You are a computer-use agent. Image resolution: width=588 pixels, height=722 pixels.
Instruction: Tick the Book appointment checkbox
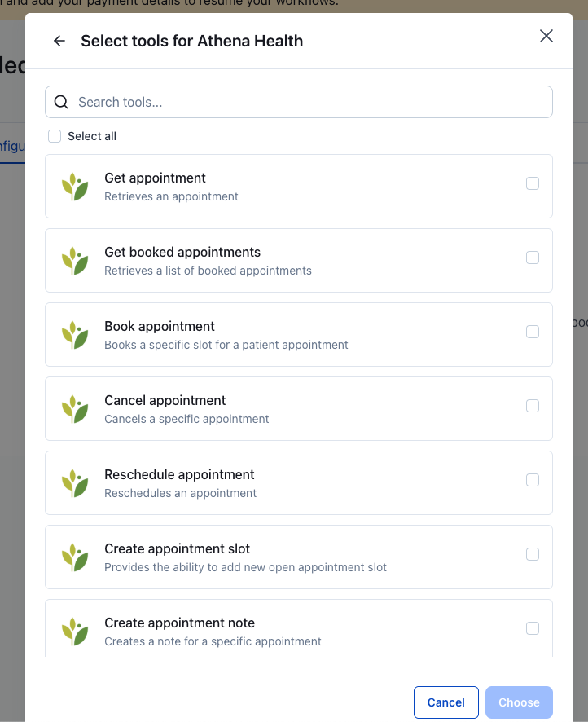(533, 332)
